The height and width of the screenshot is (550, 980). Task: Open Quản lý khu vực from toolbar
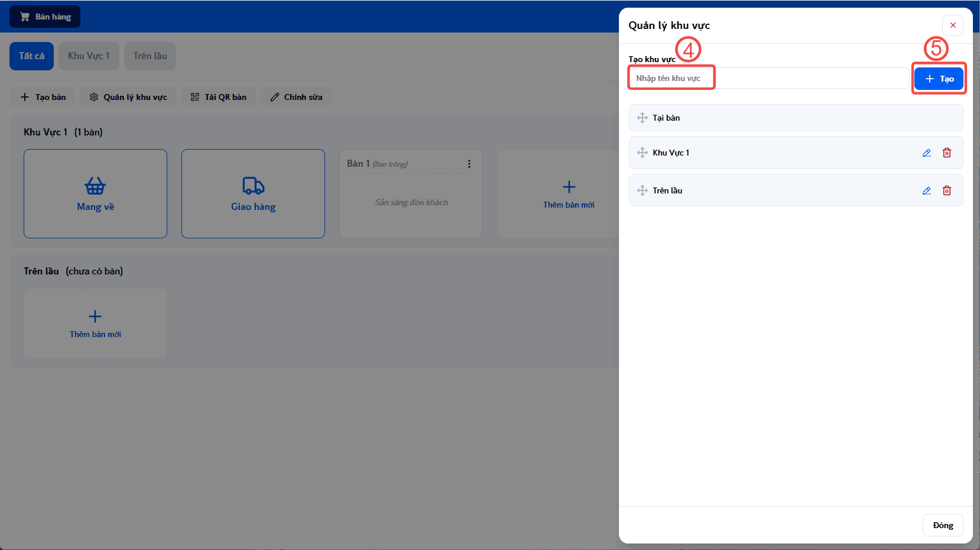pyautogui.click(x=128, y=97)
